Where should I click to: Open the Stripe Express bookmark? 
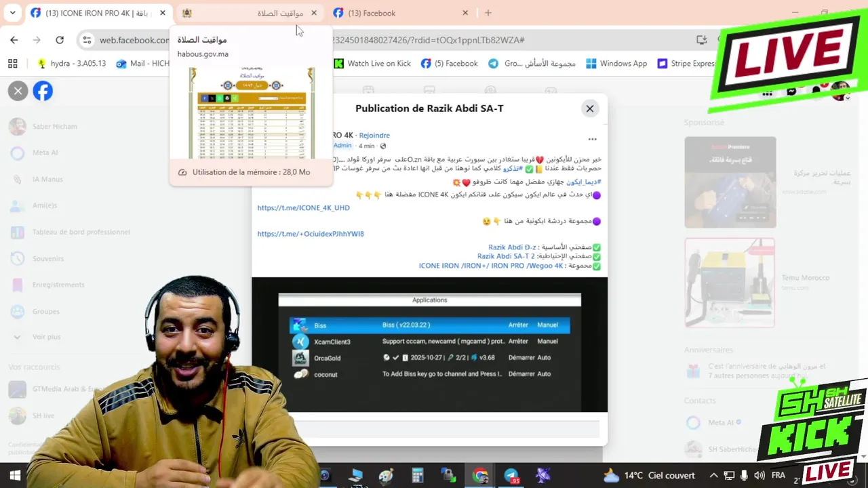coord(686,64)
